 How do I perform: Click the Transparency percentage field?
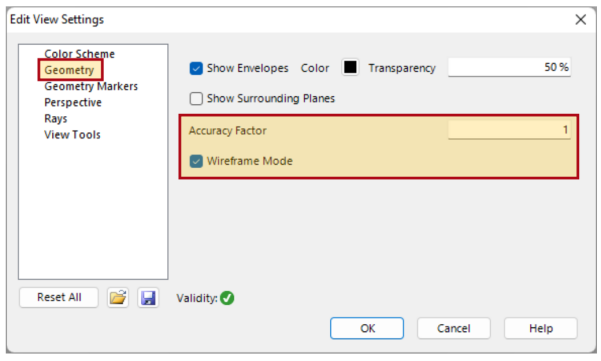pos(509,67)
